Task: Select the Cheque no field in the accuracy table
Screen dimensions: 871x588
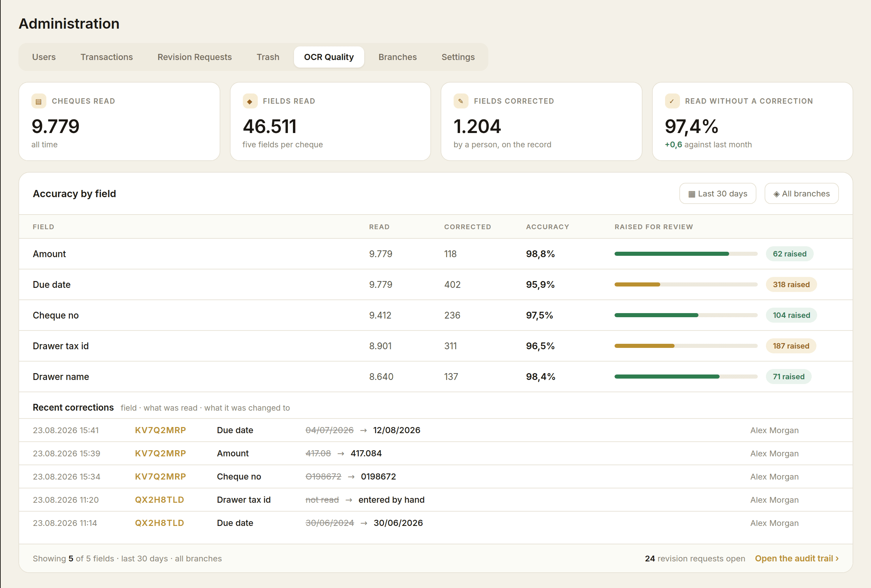Action: coord(56,315)
